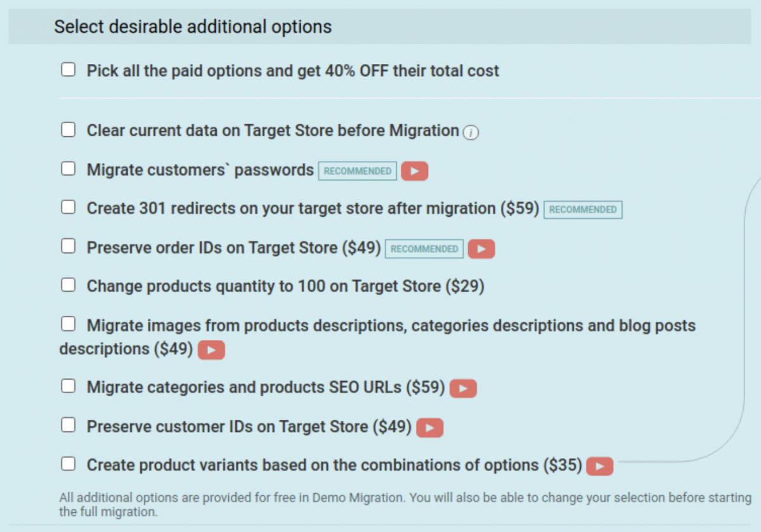761x532 pixels.
Task: Click the info icon beside Clear current data
Action: 472,133
